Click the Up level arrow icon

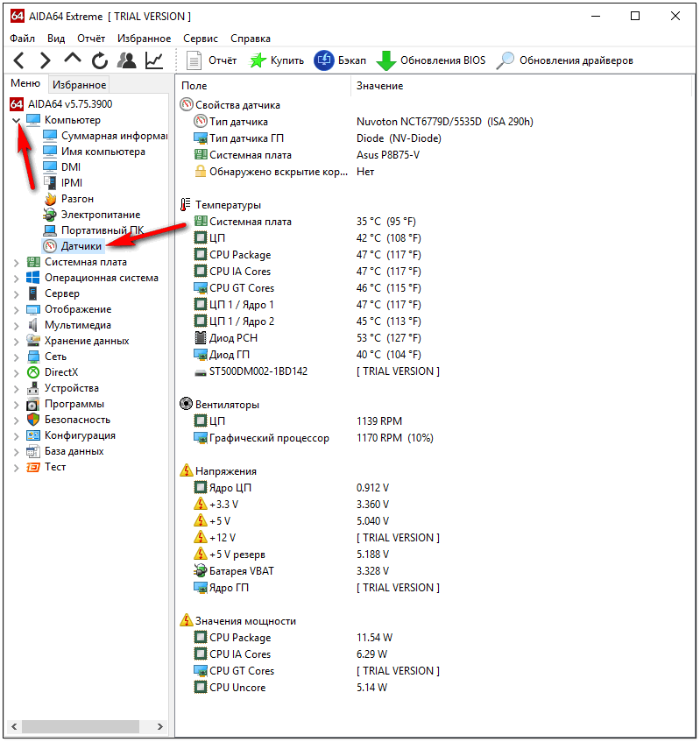click(x=73, y=60)
